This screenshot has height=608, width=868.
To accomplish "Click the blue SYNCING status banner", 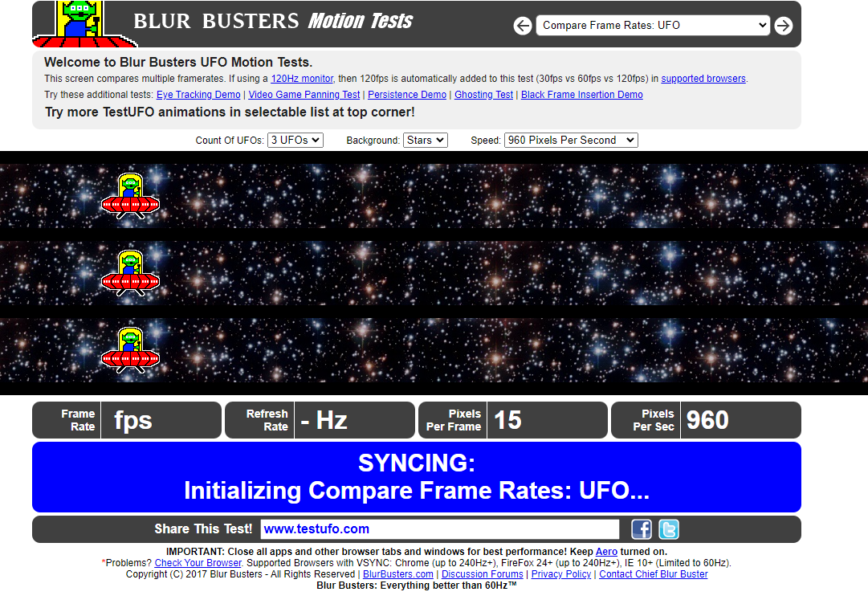I will pyautogui.click(x=416, y=477).
